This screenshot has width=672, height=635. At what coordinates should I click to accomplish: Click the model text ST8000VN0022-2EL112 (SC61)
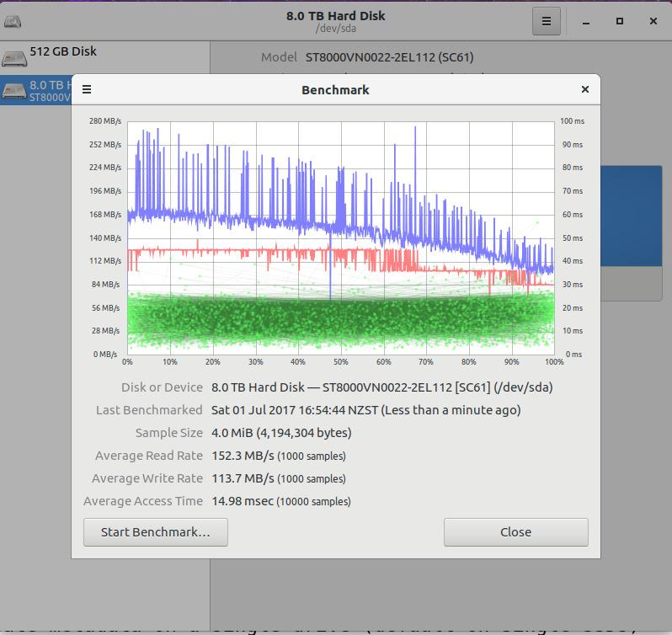(x=389, y=57)
